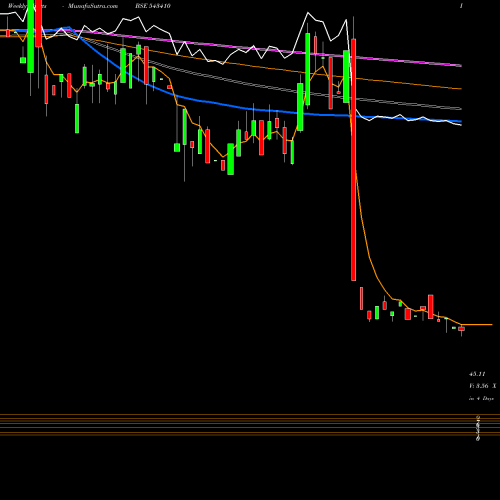
Task: Click the BSE 543410 ticker label
Action: 153,6
